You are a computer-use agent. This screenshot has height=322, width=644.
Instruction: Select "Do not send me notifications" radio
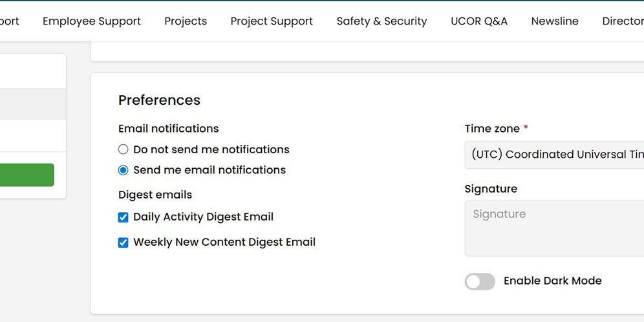(123, 149)
